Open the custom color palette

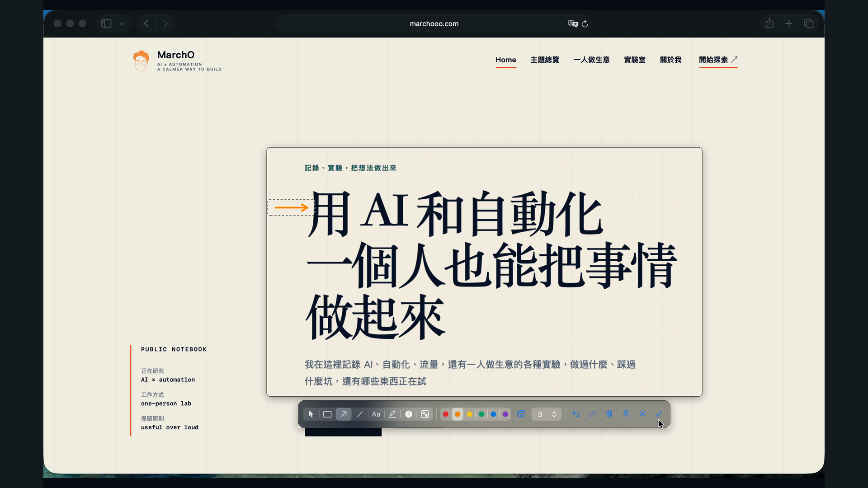coord(521,414)
